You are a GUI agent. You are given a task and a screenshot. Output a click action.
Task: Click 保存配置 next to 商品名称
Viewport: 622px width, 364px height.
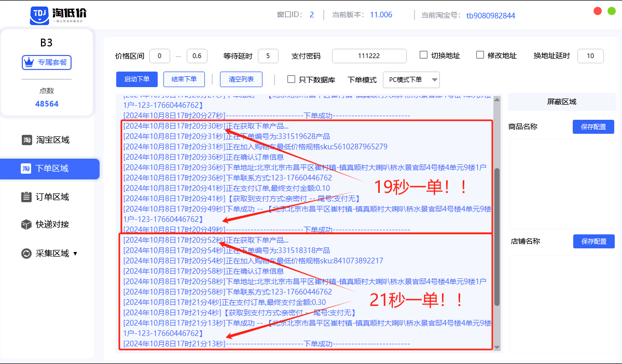(x=593, y=127)
